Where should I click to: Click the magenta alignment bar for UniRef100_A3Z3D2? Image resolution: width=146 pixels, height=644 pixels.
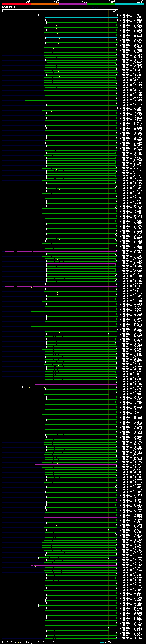[81, 263]
